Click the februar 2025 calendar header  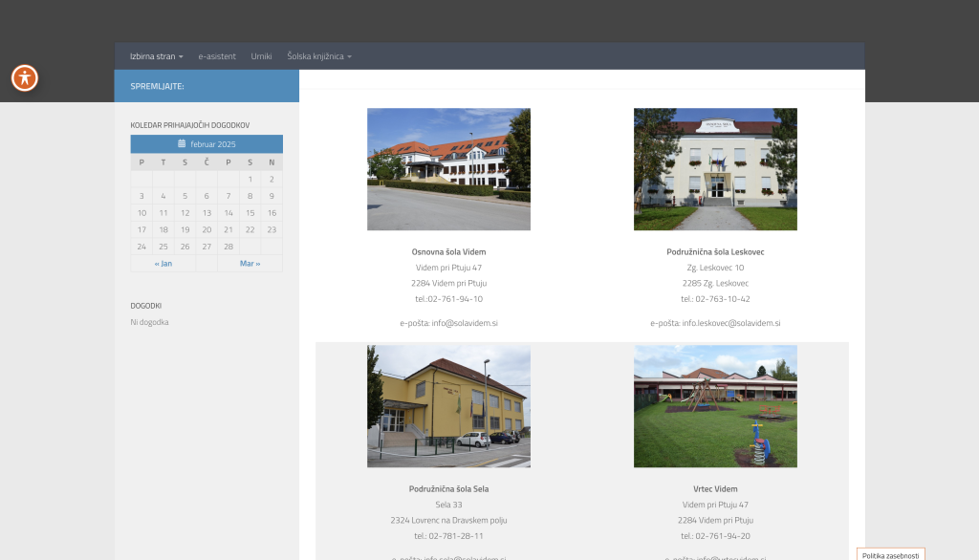point(207,144)
